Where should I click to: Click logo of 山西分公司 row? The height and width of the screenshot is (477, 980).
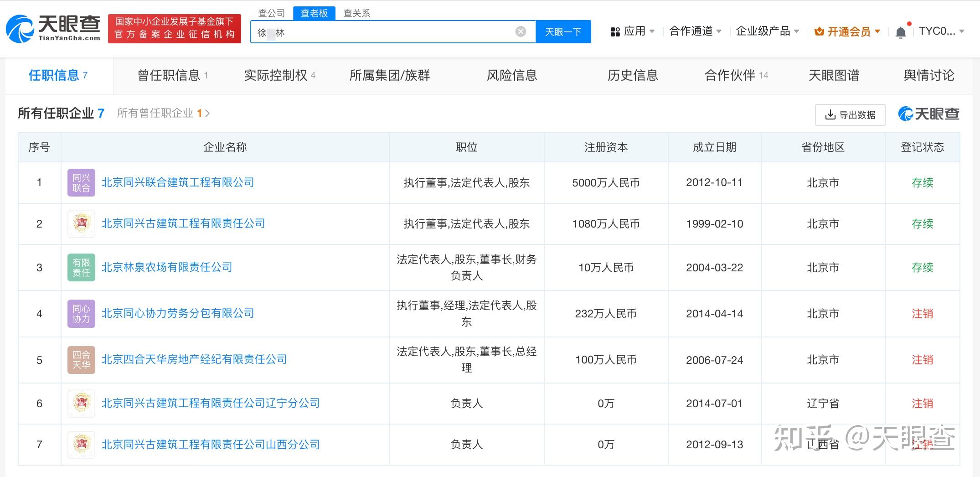point(81,445)
